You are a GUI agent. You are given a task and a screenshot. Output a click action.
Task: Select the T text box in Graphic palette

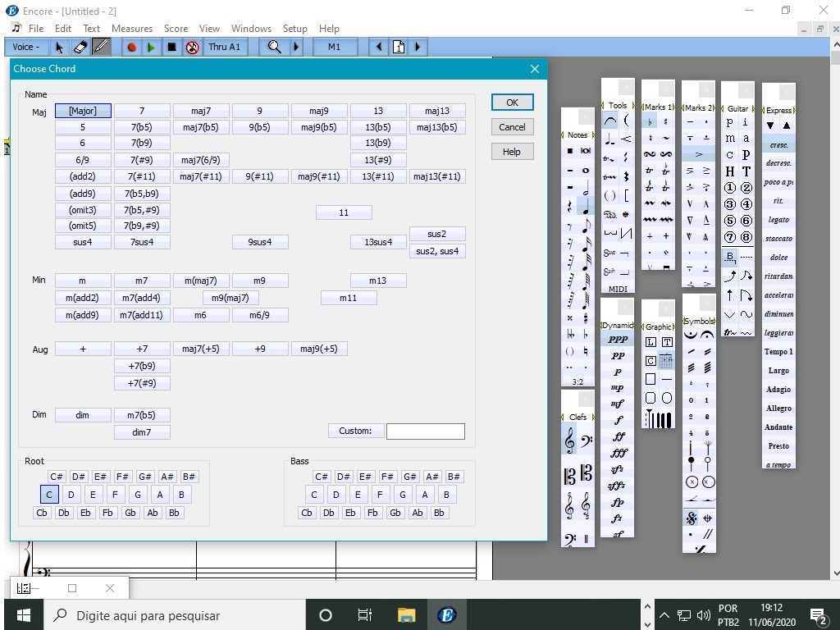667,342
